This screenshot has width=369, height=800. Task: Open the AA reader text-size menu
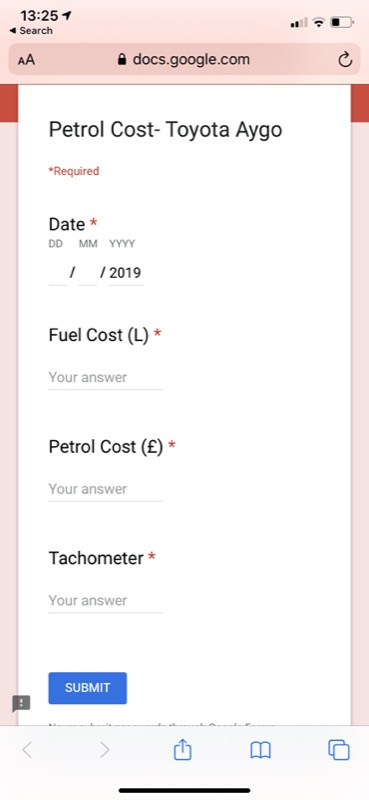coord(27,60)
